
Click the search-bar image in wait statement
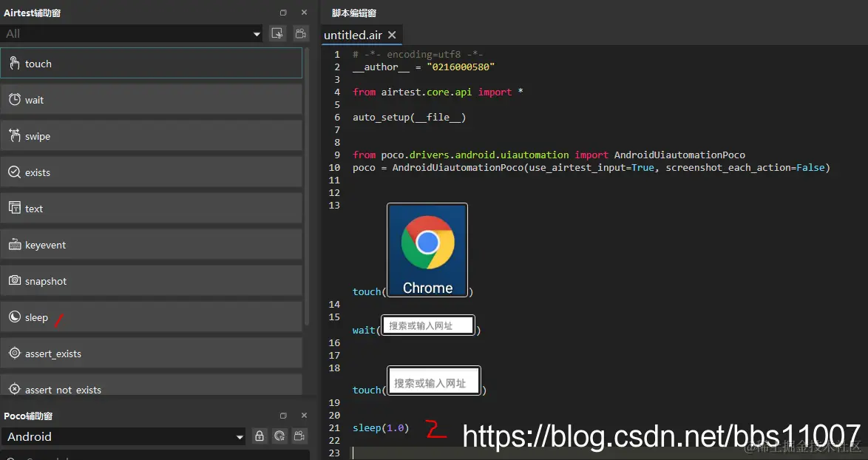(x=428, y=325)
